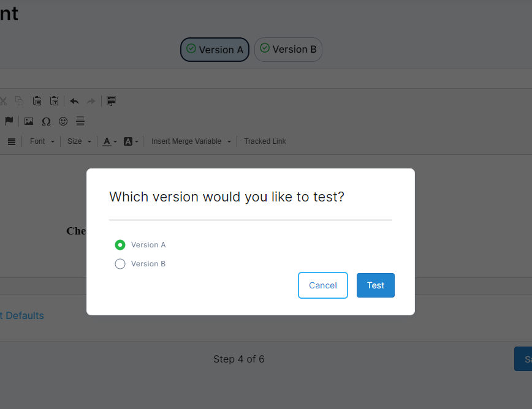Click the Test button
The height and width of the screenshot is (409, 532).
[375, 285]
